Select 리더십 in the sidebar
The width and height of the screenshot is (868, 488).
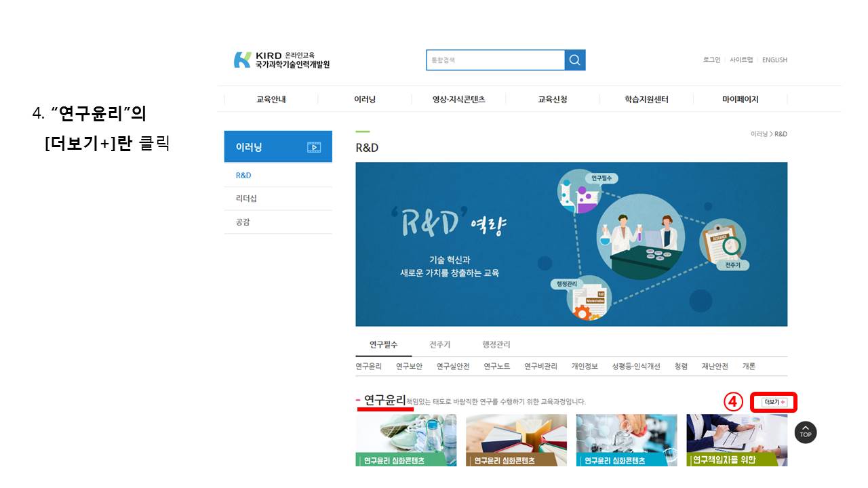click(x=246, y=199)
